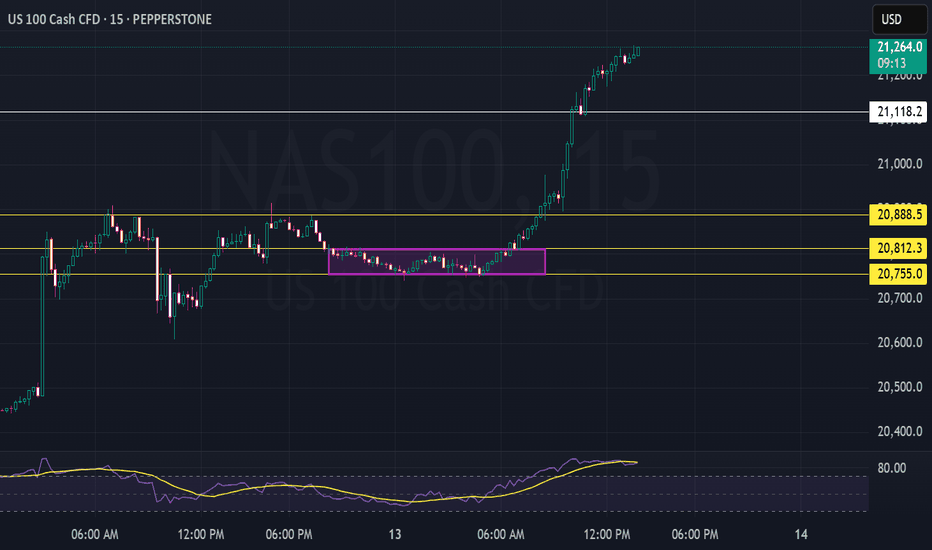Click the 20,400.0 price axis value
Image resolution: width=932 pixels, height=550 pixels.
point(900,432)
